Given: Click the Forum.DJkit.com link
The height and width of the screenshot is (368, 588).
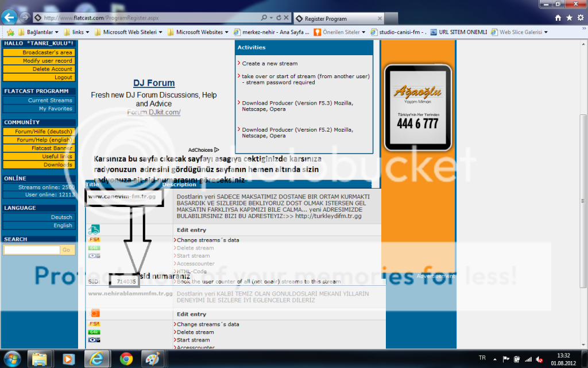Looking at the screenshot, I should [153, 113].
